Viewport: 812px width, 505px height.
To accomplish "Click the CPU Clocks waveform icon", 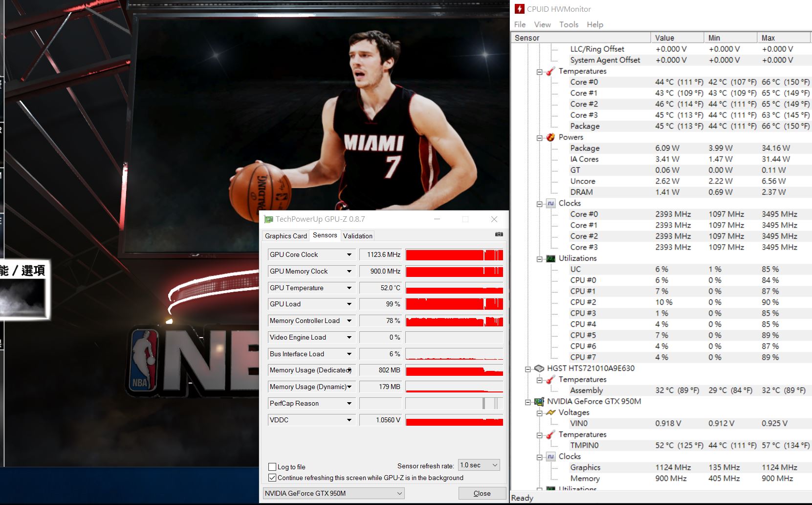I will tap(551, 204).
